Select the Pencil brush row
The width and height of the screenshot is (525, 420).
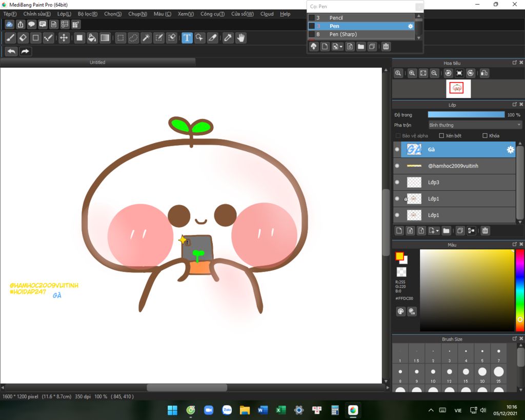tap(361, 18)
